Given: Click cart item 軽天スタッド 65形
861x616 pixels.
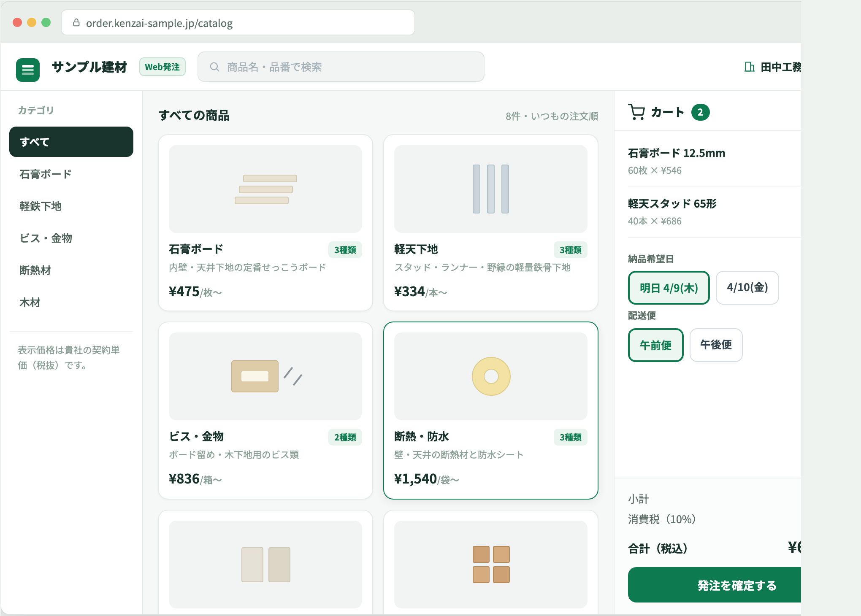Looking at the screenshot, I should tap(672, 204).
